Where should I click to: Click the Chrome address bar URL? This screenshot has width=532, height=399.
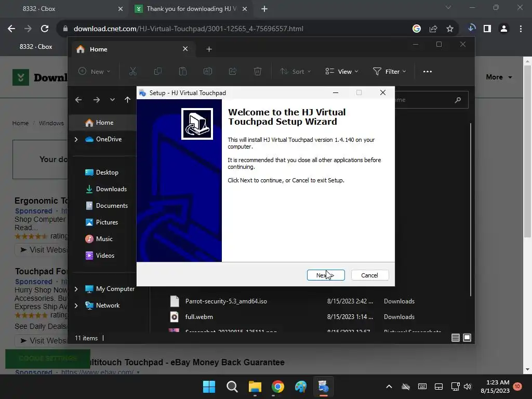[x=188, y=29]
